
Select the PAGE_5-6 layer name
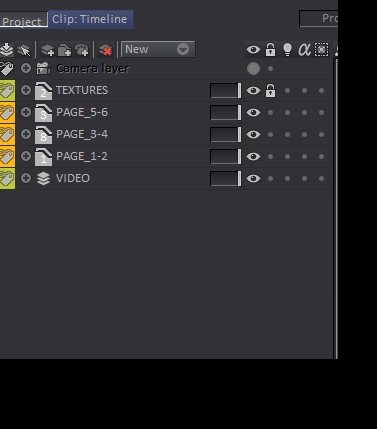(x=82, y=112)
